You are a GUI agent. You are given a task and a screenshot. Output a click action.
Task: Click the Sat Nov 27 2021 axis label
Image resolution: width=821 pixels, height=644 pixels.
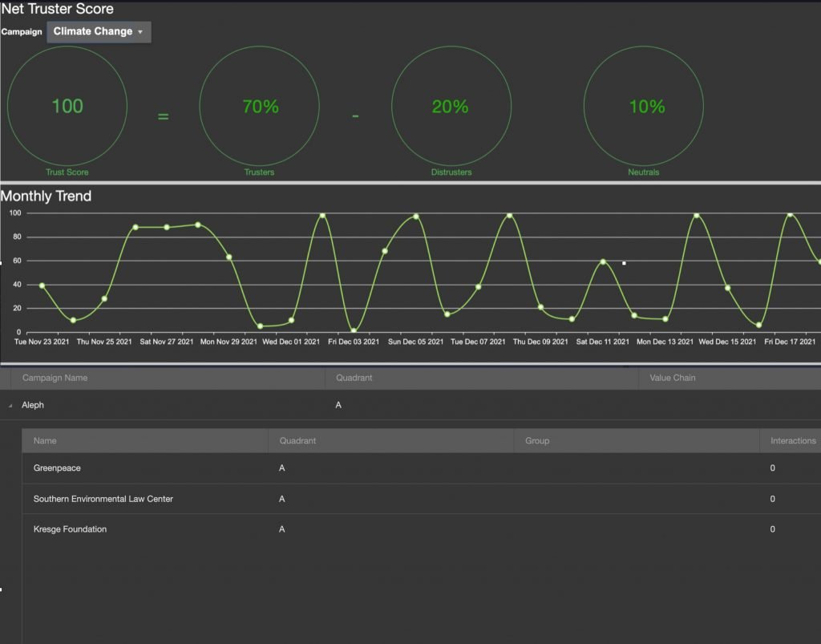pyautogui.click(x=167, y=342)
